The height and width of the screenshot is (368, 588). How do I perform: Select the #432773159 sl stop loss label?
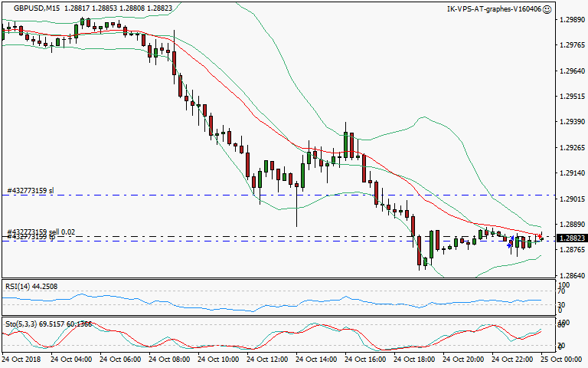pyautogui.click(x=31, y=191)
